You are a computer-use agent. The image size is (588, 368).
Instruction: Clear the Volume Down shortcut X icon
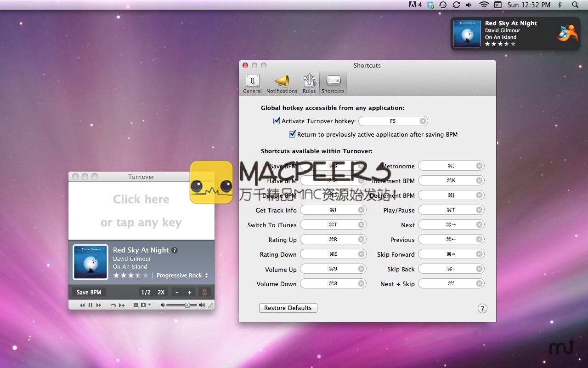362,284
